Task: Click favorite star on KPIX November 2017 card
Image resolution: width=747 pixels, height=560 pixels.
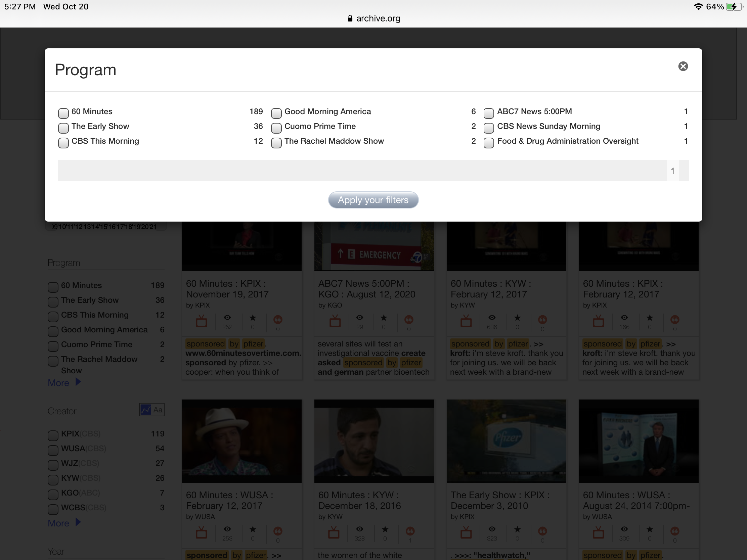Action: [253, 318]
